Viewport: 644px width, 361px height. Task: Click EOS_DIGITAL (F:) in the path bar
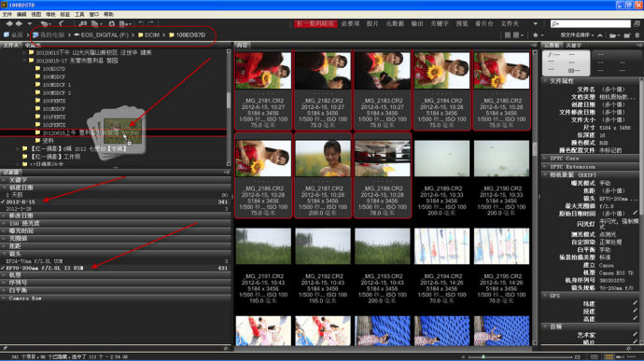(x=105, y=35)
